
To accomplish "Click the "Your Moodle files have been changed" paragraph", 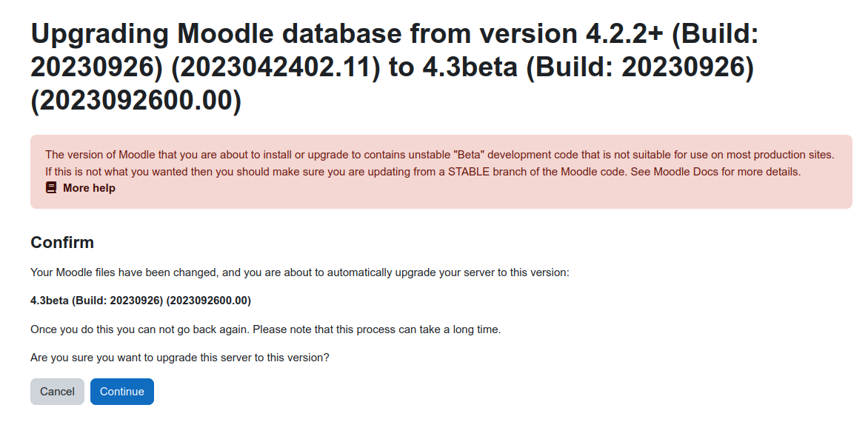I will [x=299, y=272].
